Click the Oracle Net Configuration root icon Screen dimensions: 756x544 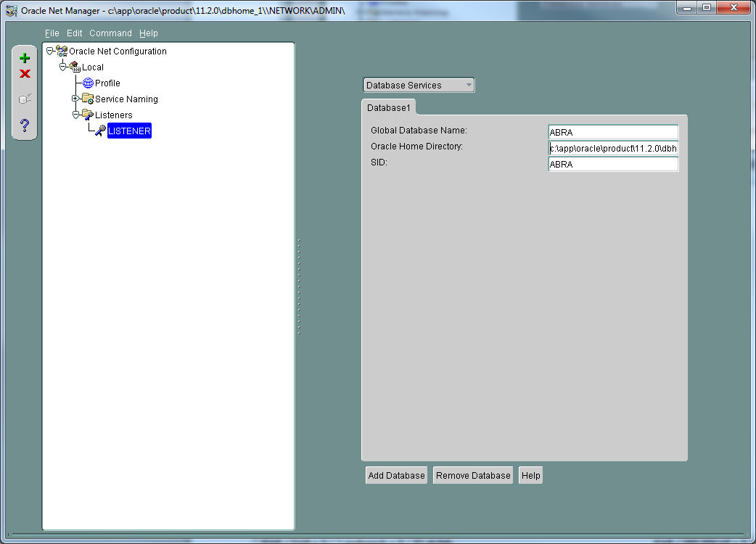(x=62, y=51)
